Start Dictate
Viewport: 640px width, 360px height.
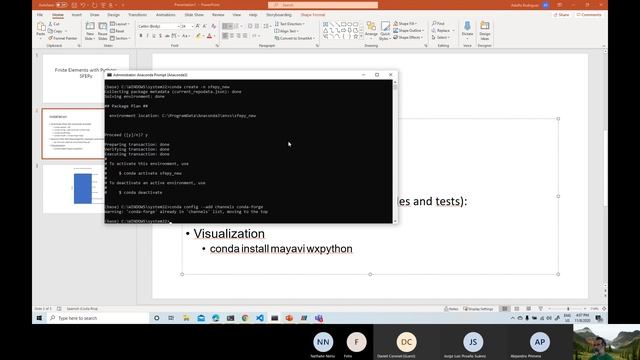tap(467, 30)
